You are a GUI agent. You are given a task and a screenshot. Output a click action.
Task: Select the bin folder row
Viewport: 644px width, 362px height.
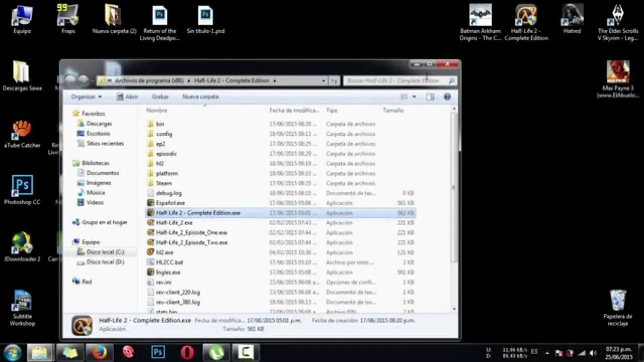click(x=280, y=124)
